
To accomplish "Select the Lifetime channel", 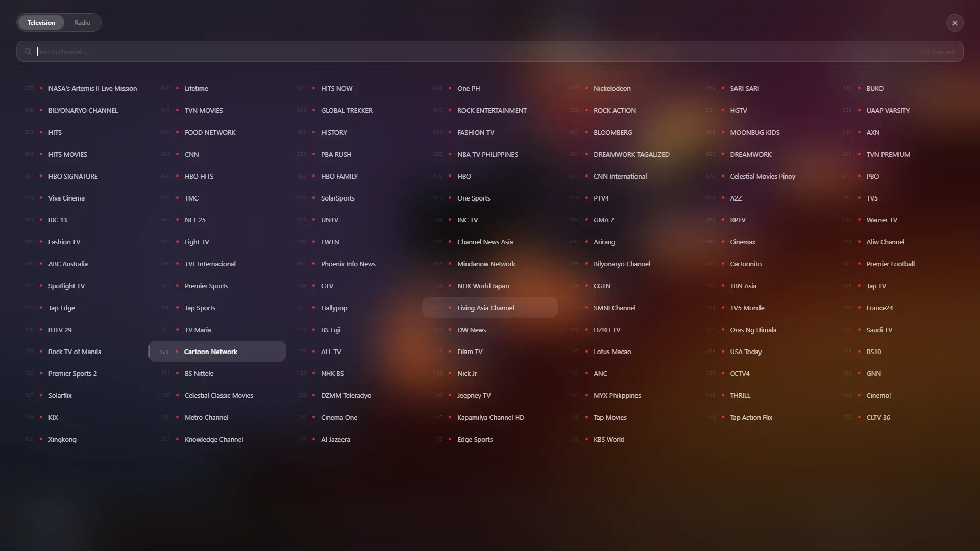I will 217,88.
